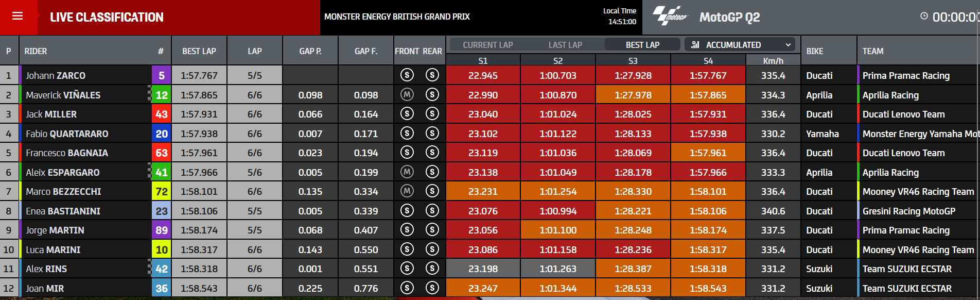Expand the ACCUMULATED dropdown

coord(740,45)
